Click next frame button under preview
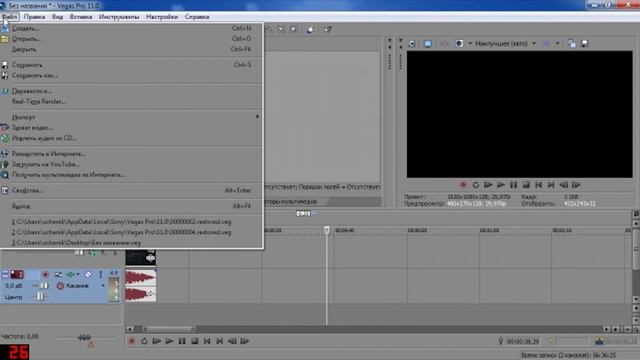Image resolution: width=640 pixels, height=360 pixels. [x=576, y=185]
